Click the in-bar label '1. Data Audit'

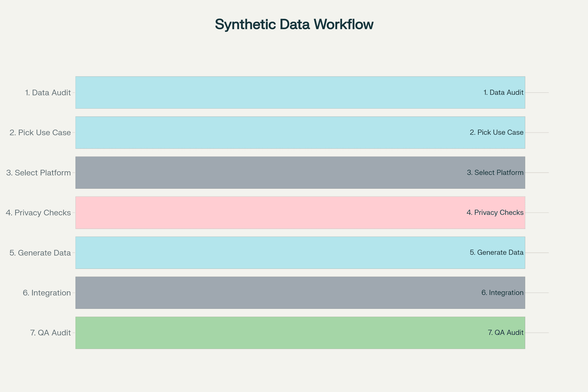point(503,93)
